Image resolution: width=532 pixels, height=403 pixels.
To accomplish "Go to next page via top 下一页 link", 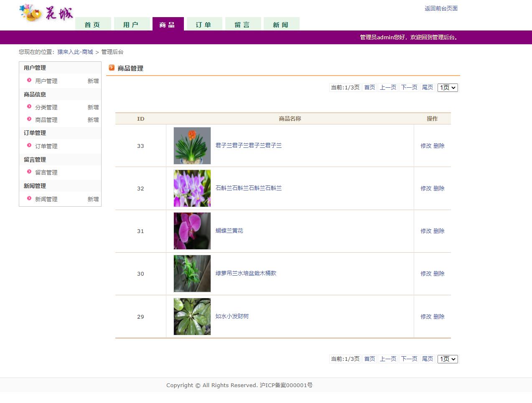I will [x=408, y=87].
